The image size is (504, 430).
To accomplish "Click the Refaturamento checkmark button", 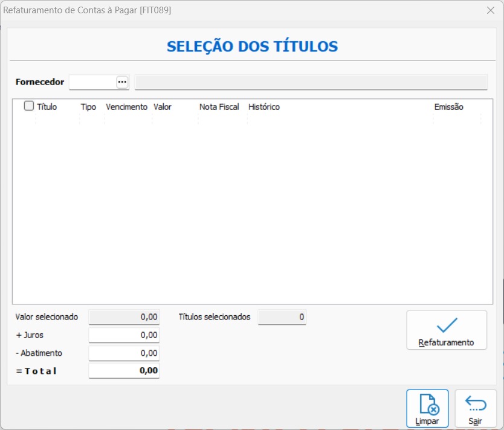I will (447, 330).
